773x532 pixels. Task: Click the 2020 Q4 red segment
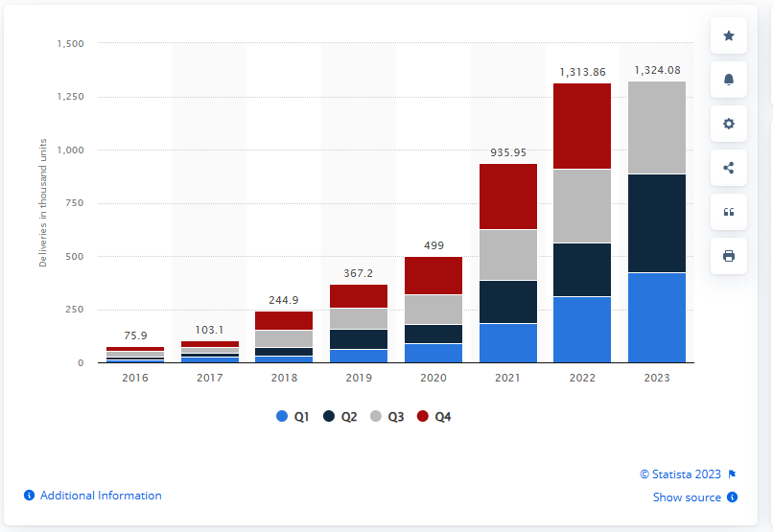(x=433, y=276)
